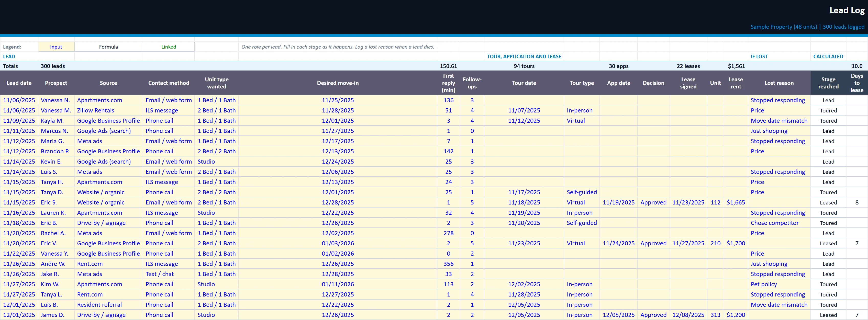Screen dimensions: 868x320
Task: Click the Follow-ups column header
Action: coord(472,83)
